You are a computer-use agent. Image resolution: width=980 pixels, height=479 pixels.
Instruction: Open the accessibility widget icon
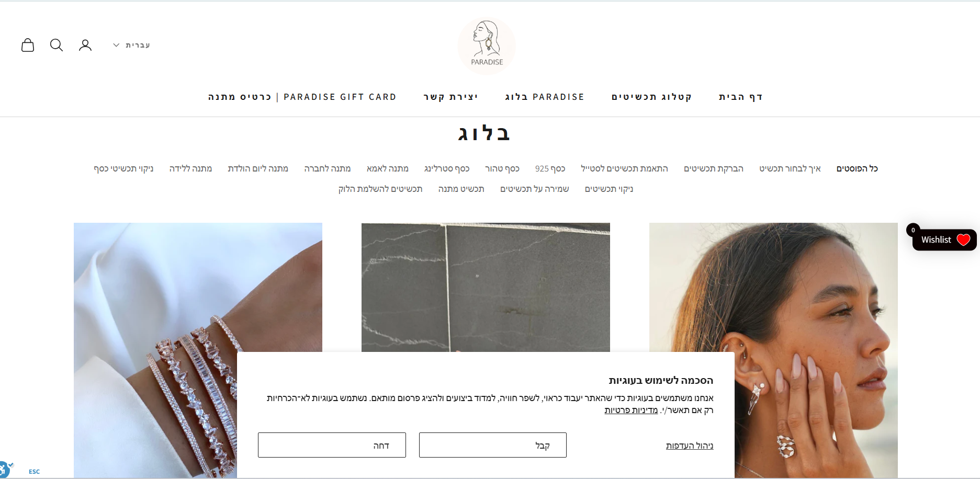click(x=4, y=469)
